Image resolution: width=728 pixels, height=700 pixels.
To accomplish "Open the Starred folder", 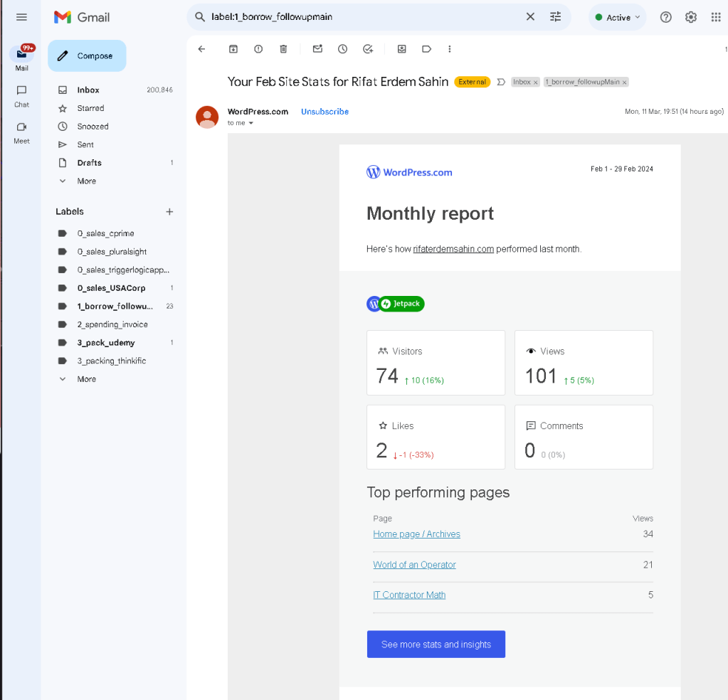I will coord(115,108).
